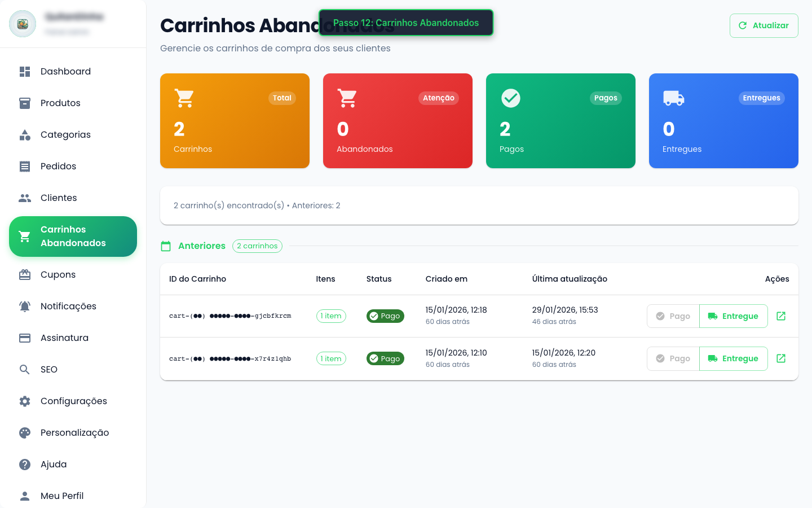812x508 pixels.
Task: Open Clientes via the people icon
Action: tap(25, 198)
